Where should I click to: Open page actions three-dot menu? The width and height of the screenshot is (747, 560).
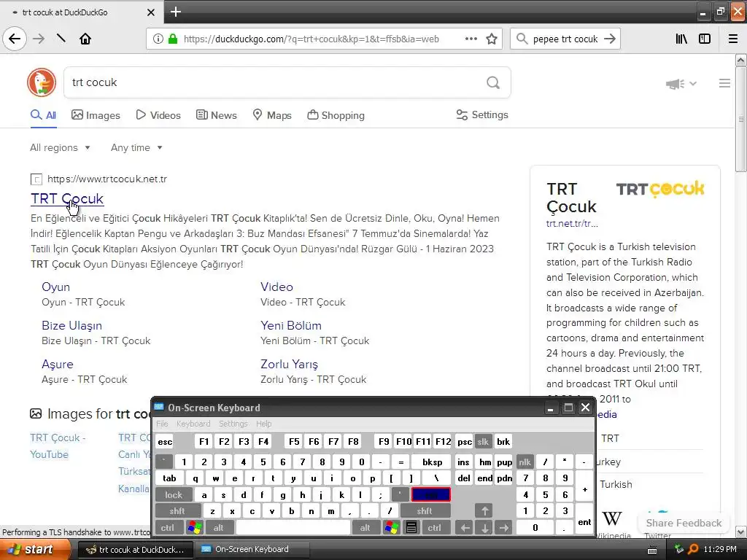471,39
